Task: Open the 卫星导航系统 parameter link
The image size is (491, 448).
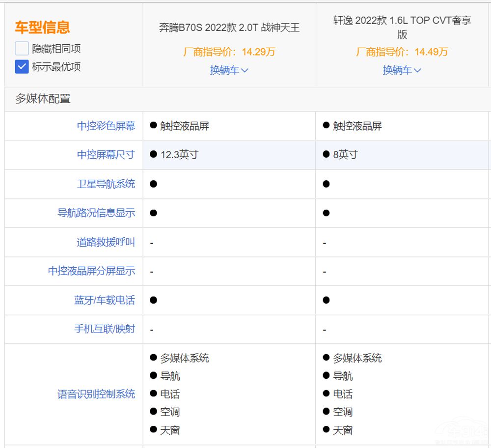Action: [x=106, y=184]
